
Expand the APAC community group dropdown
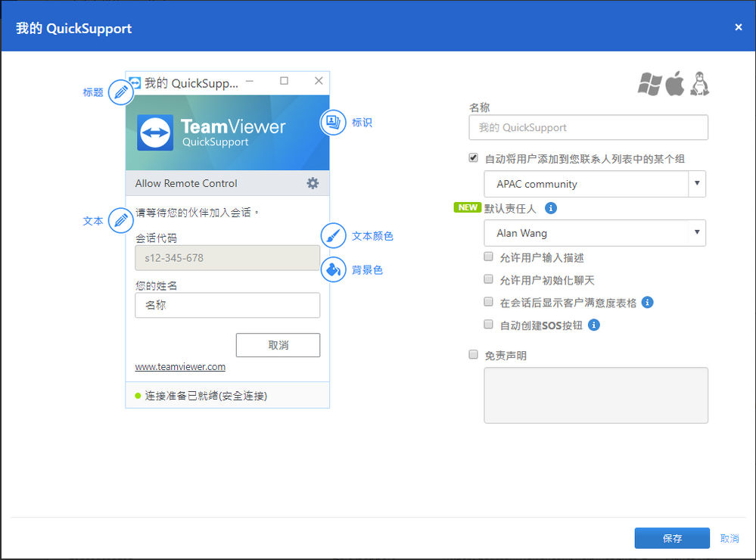pyautogui.click(x=595, y=184)
